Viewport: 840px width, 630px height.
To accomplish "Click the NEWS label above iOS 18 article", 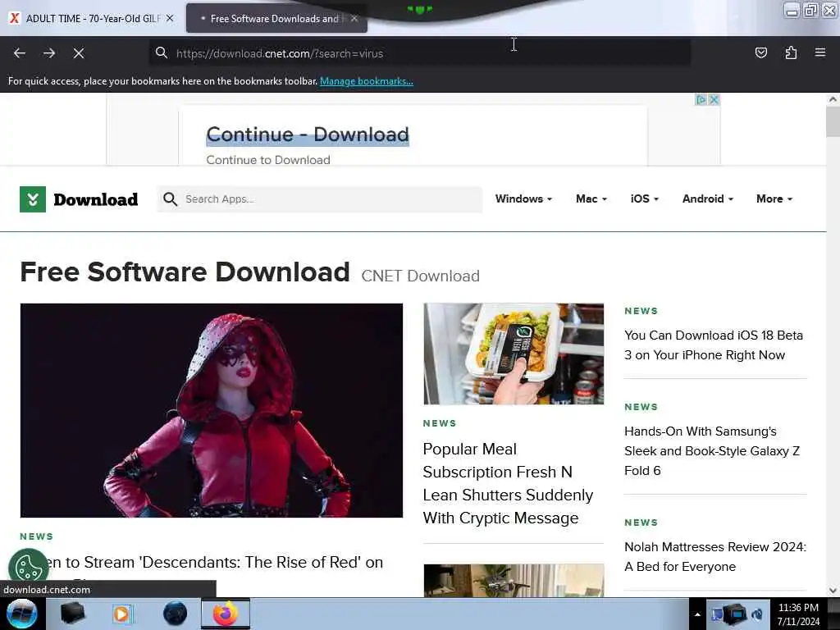I will (641, 311).
